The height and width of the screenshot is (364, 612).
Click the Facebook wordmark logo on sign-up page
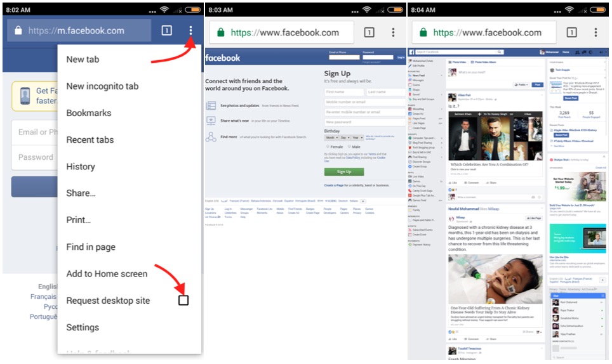tap(223, 58)
